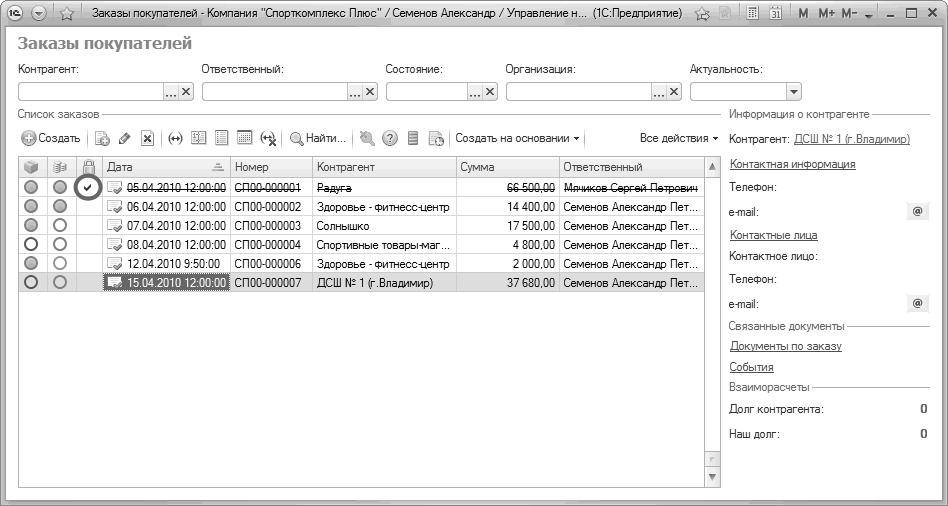Cancel the interval filter icon
This screenshot has width=948, height=506.
click(x=268, y=138)
